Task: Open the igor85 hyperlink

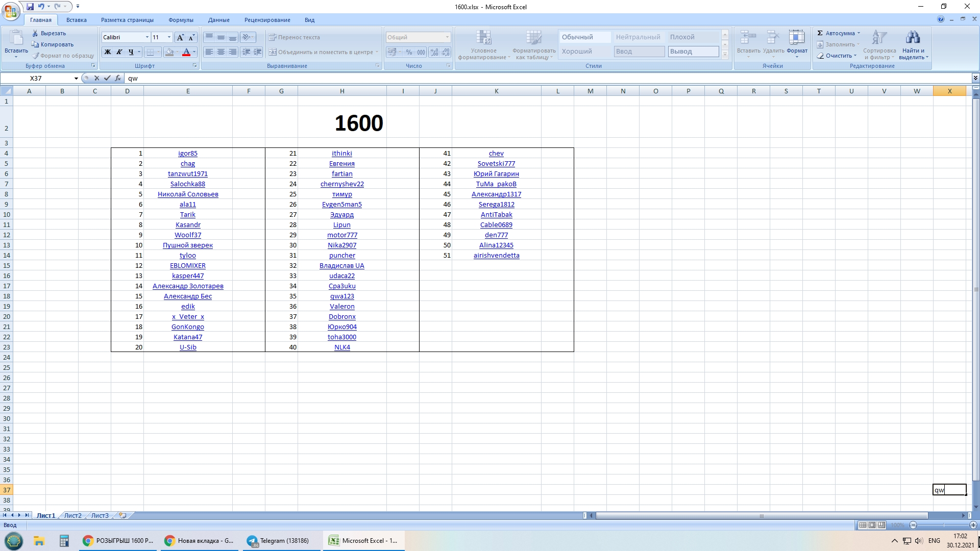Action: click(x=187, y=153)
